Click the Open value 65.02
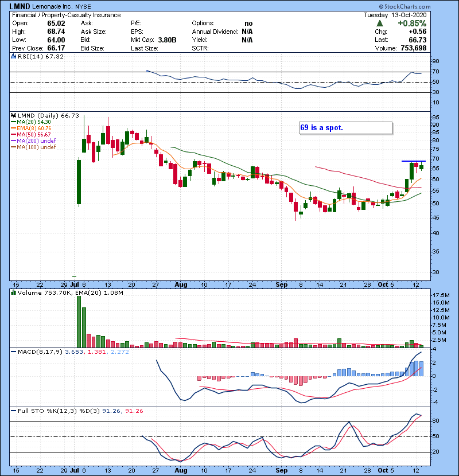This screenshot has width=459, height=476. pyautogui.click(x=56, y=24)
